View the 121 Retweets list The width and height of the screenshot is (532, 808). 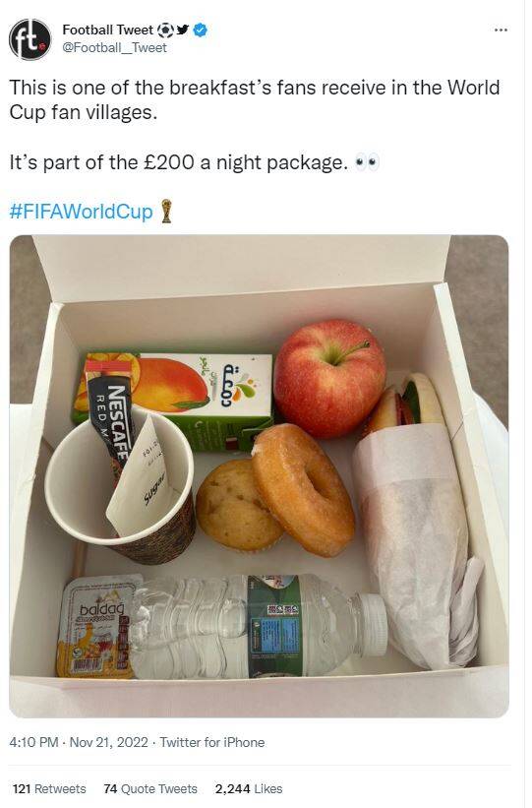point(49,789)
